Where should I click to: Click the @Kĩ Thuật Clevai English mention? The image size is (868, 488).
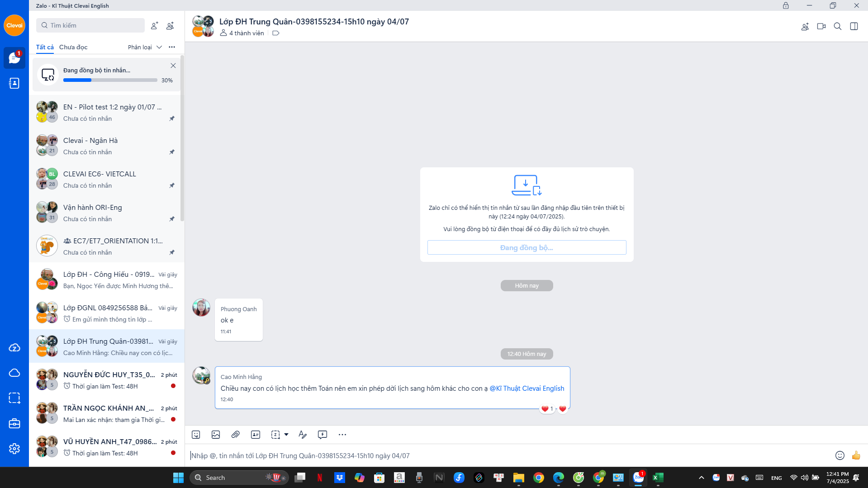point(527,389)
